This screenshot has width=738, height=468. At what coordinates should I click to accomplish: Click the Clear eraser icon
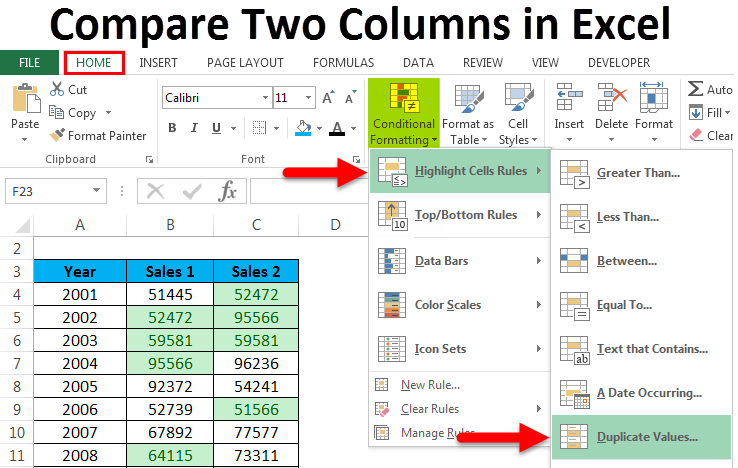click(696, 135)
